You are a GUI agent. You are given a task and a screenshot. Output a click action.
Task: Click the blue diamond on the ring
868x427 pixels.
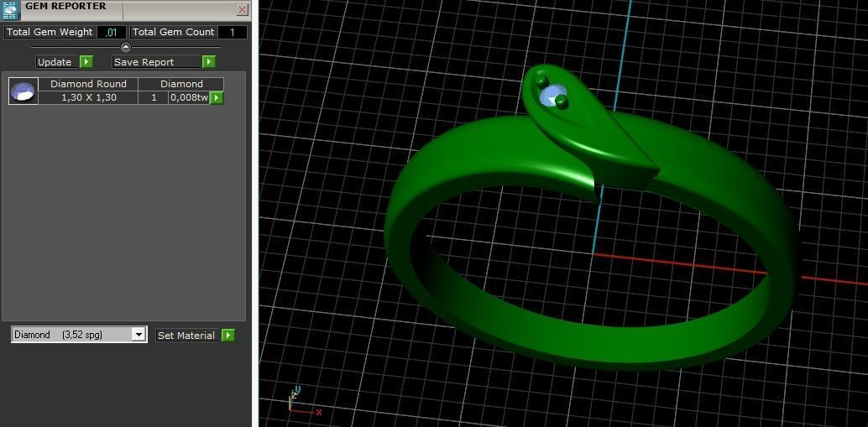tap(551, 96)
